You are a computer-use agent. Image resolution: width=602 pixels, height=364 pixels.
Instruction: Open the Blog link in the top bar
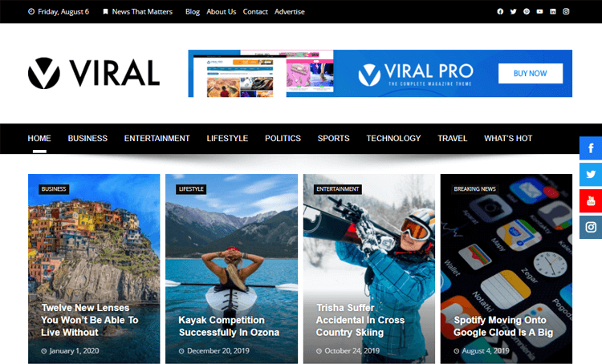(x=193, y=11)
